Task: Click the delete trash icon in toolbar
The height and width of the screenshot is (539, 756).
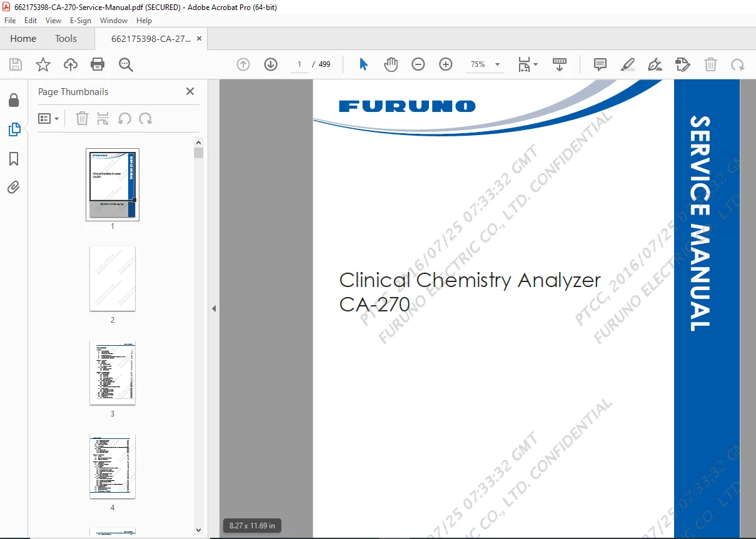Action: (x=710, y=64)
